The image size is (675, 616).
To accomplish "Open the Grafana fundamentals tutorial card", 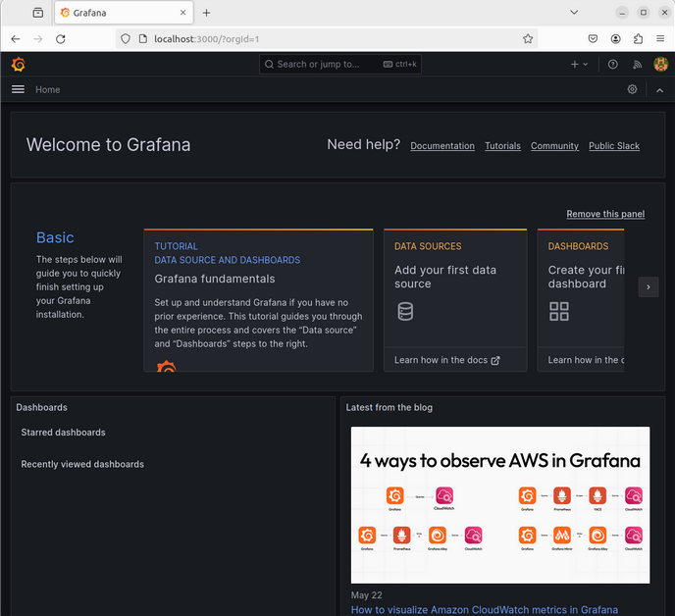I will pyautogui.click(x=258, y=300).
